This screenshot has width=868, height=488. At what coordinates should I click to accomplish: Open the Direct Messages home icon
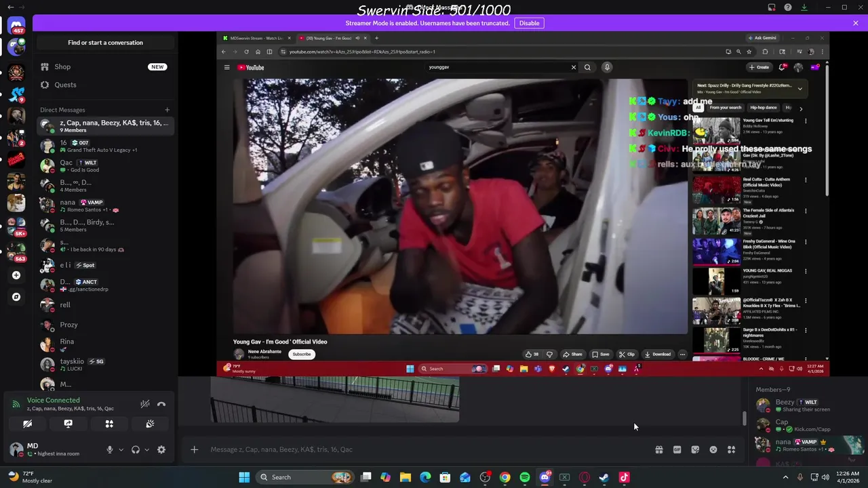pyautogui.click(x=16, y=26)
